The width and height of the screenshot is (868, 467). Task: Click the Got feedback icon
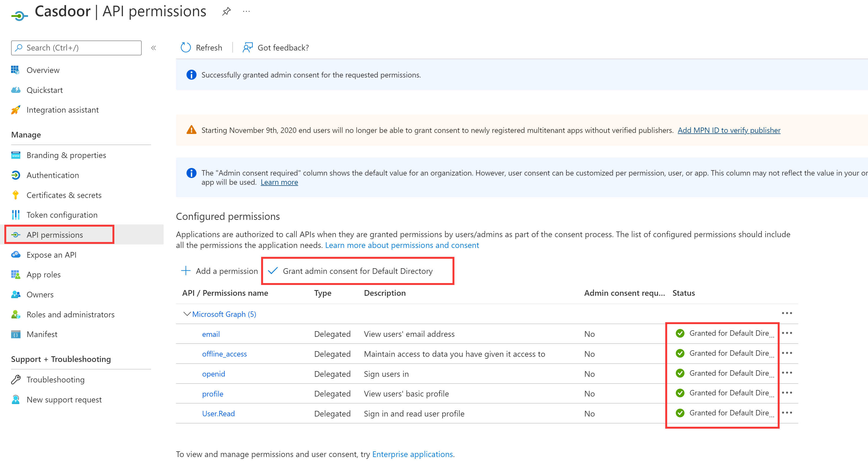(x=248, y=48)
